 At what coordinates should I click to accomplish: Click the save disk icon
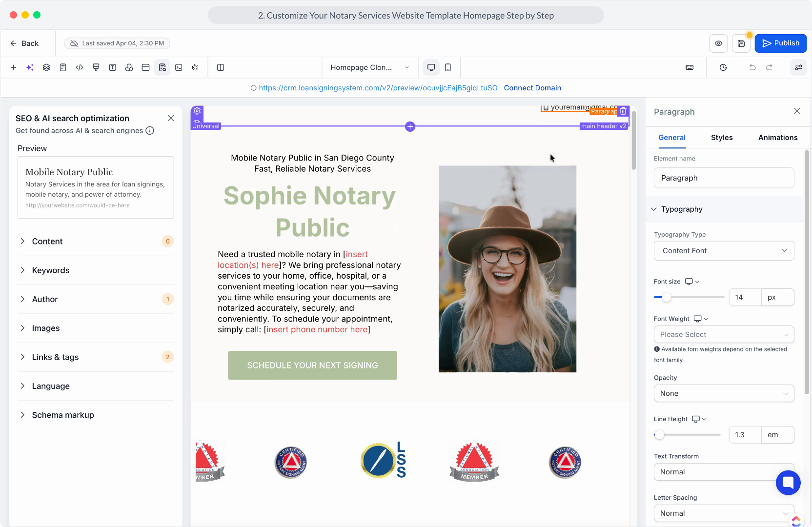[741, 43]
